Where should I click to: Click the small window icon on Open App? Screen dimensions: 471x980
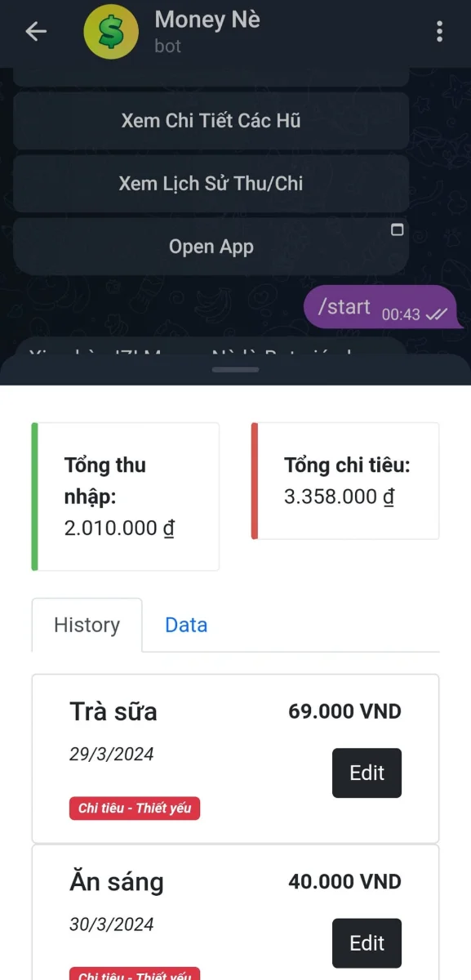pyautogui.click(x=397, y=230)
